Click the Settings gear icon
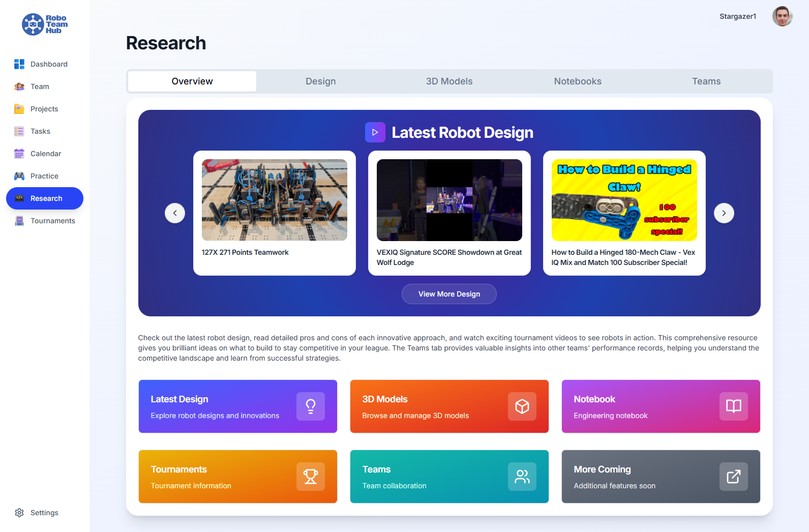 [x=19, y=513]
